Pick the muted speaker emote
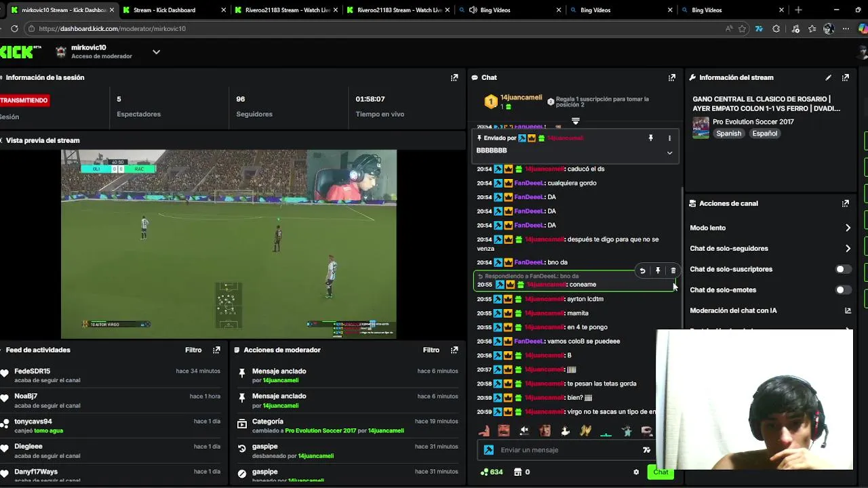 pos(524,430)
